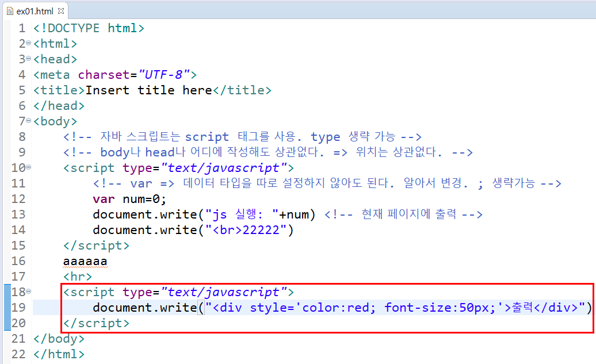This screenshot has height=364, width=596.
Task: Click "text/javascript" value on line 10
Action: point(224,167)
